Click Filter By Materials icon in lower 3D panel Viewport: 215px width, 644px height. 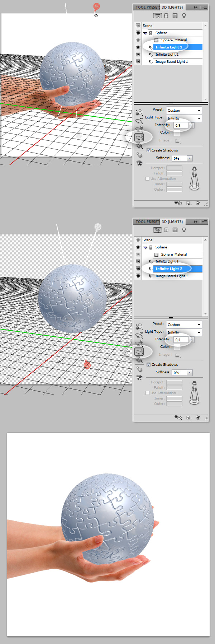pyautogui.click(x=175, y=230)
